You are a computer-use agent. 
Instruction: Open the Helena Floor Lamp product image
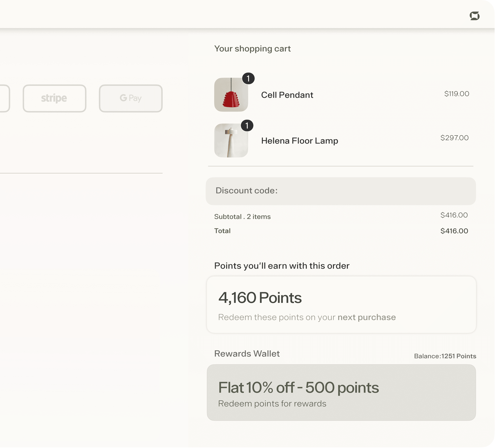click(x=231, y=140)
